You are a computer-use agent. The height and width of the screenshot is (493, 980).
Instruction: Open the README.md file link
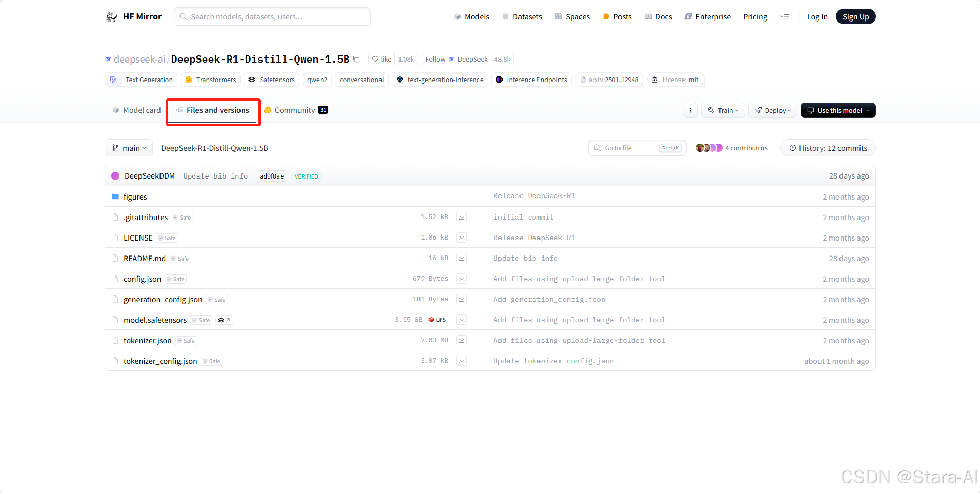(145, 258)
